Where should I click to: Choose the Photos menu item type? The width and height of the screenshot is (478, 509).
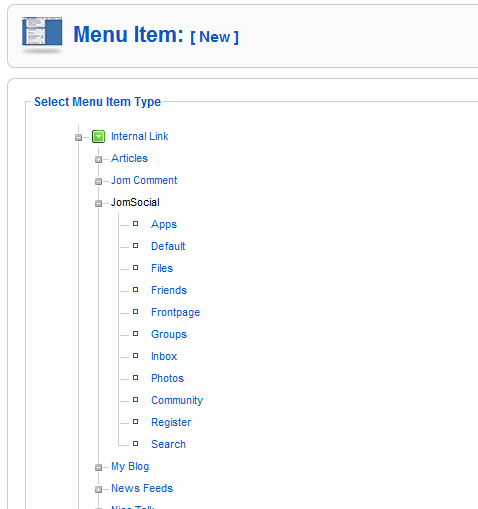pos(167,378)
